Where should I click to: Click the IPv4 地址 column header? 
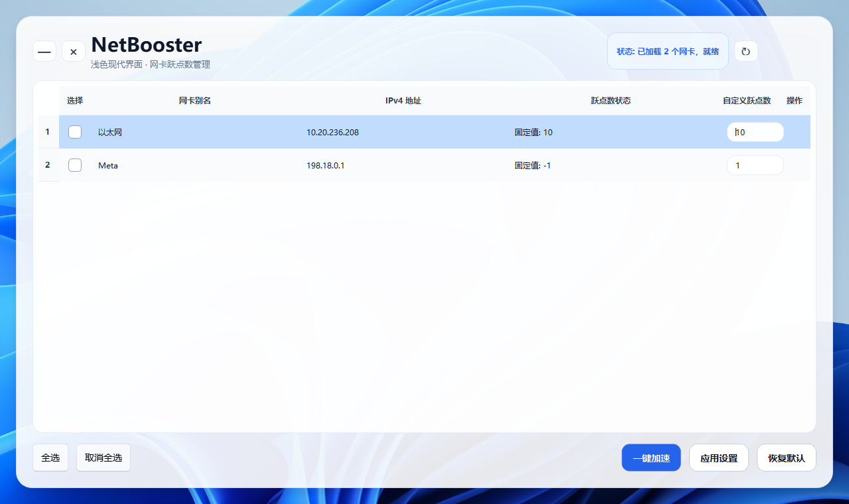click(403, 101)
